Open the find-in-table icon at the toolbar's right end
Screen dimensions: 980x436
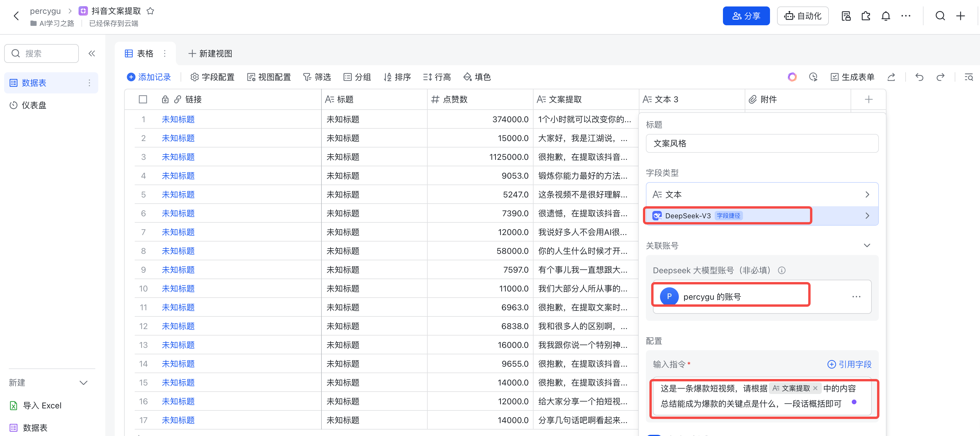click(x=969, y=77)
